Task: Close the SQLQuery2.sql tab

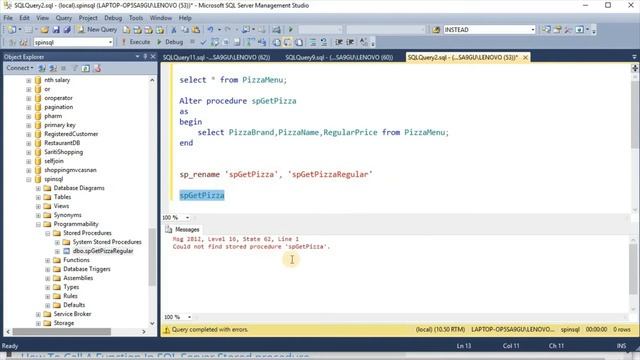Action: (x=525, y=58)
